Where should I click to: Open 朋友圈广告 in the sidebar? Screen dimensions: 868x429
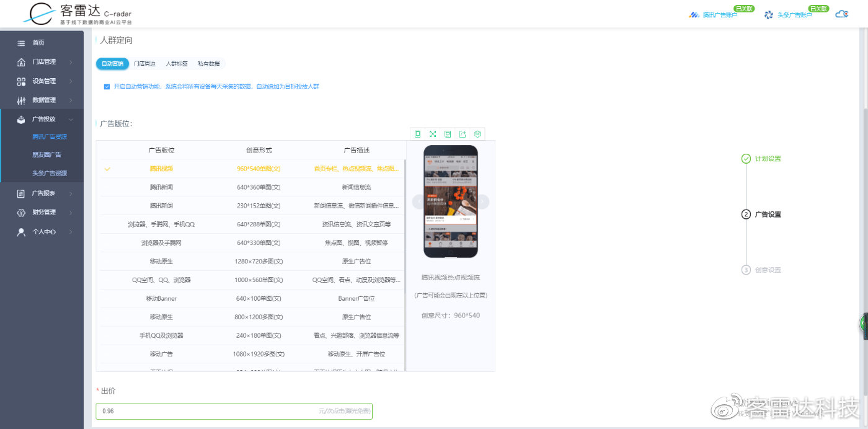coord(46,154)
